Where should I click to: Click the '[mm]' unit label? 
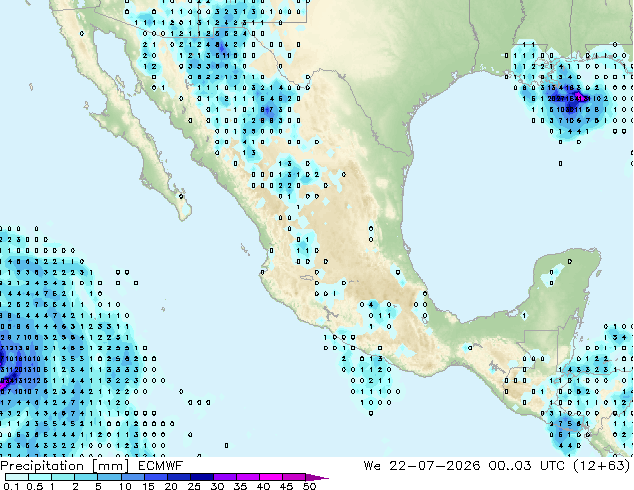click(111, 466)
